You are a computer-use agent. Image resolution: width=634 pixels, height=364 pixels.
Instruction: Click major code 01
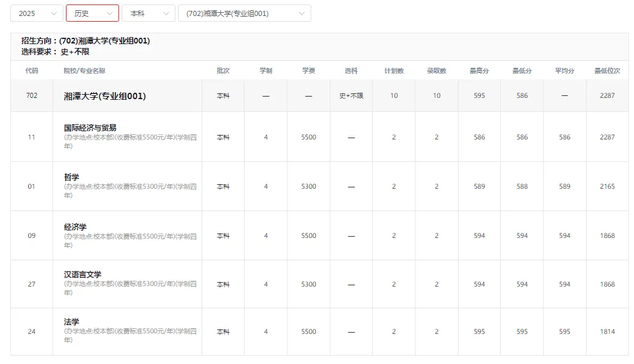point(31,187)
